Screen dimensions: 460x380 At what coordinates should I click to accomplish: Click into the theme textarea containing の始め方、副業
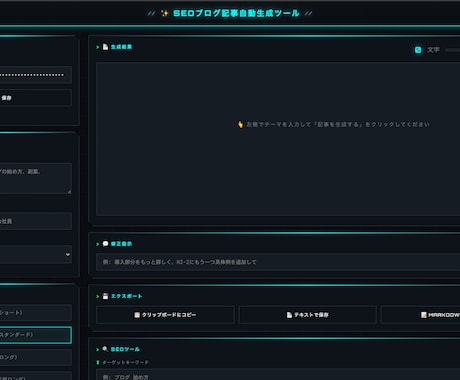pos(36,178)
